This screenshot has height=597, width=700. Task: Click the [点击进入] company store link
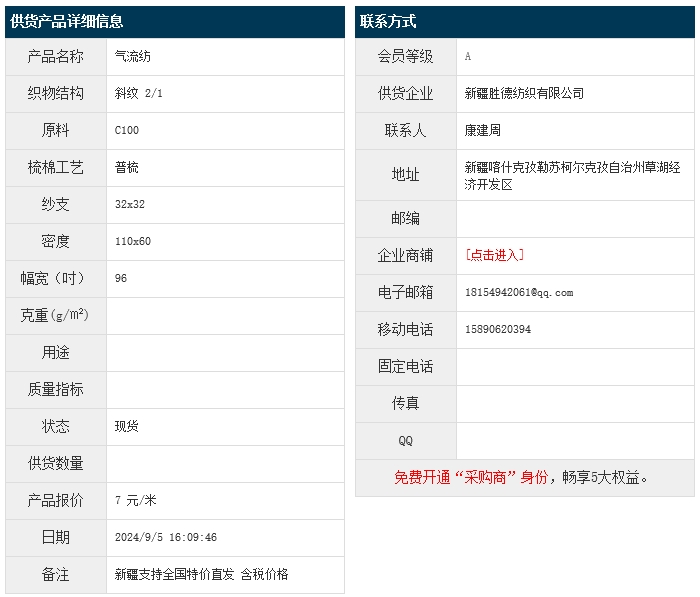pos(495,255)
